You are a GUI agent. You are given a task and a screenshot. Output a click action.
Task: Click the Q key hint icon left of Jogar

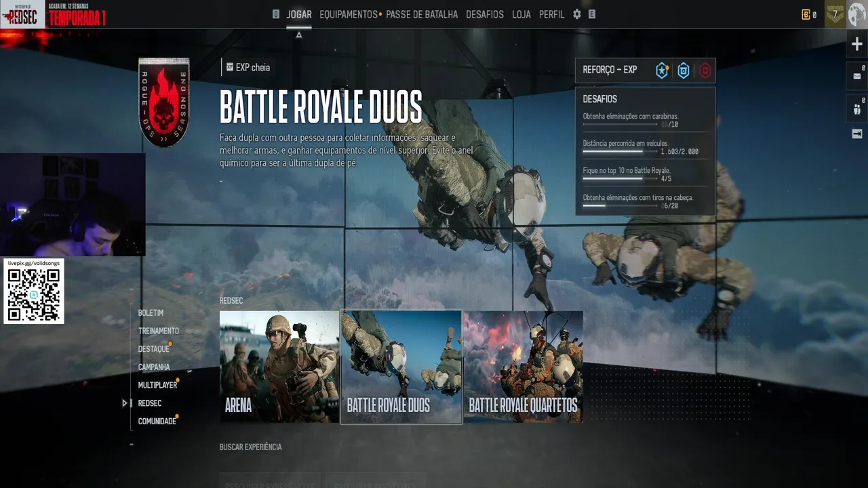point(275,14)
